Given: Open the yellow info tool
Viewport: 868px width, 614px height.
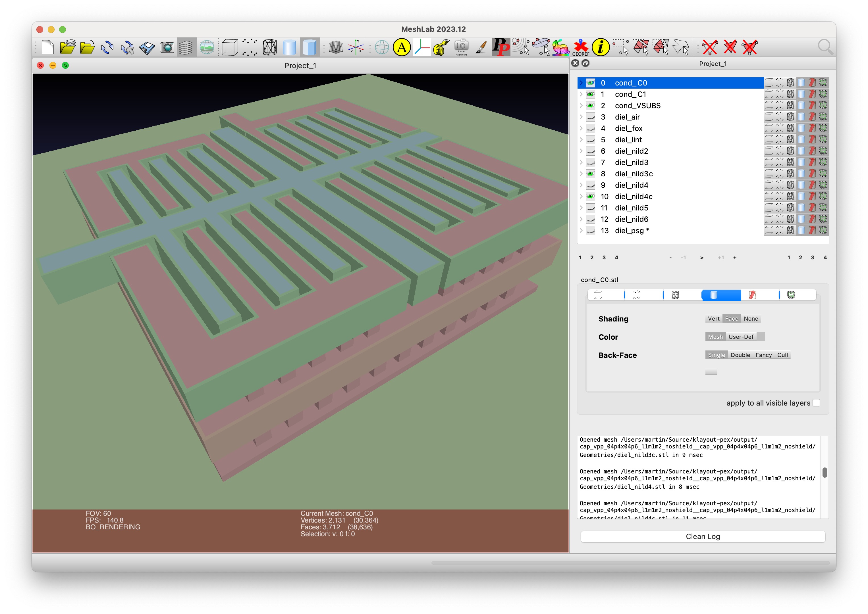Looking at the screenshot, I should click(x=601, y=47).
